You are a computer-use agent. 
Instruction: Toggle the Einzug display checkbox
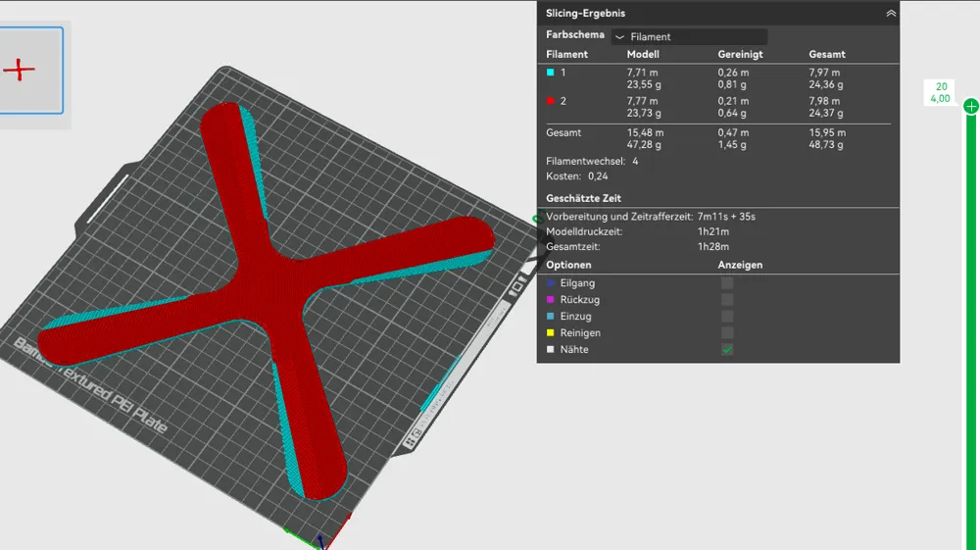pyautogui.click(x=727, y=317)
